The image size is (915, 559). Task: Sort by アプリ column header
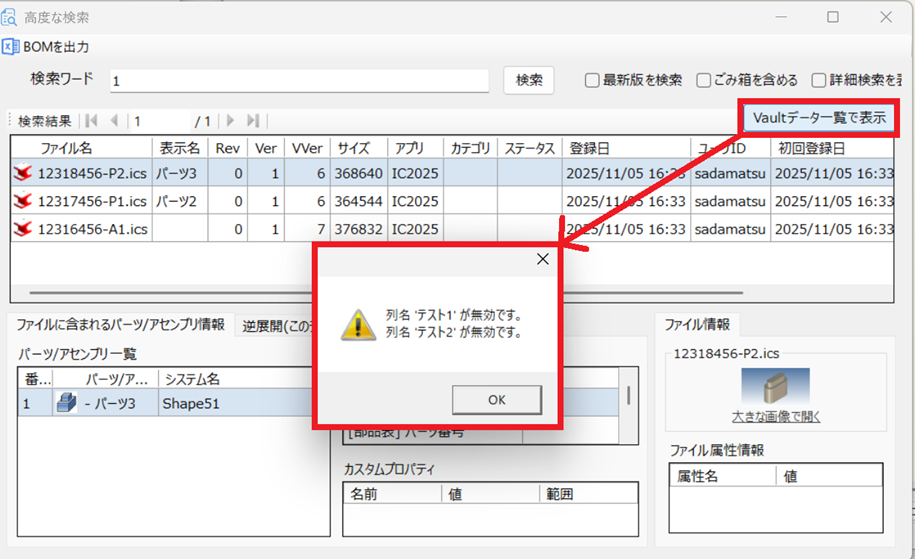415,148
